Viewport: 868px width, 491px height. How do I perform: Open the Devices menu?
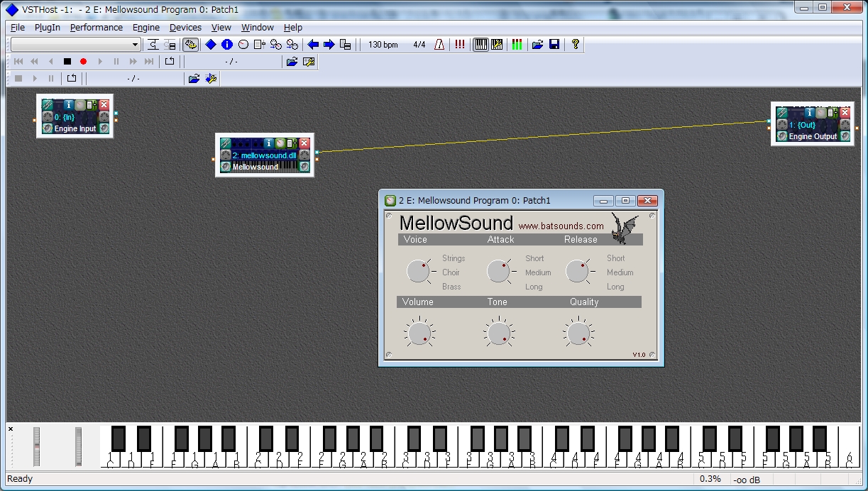tap(185, 28)
